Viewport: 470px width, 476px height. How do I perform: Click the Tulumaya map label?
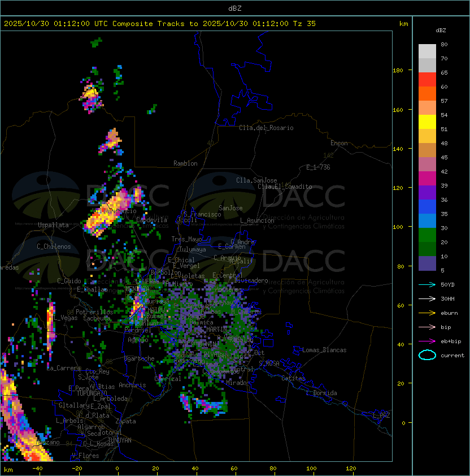[x=193, y=249]
